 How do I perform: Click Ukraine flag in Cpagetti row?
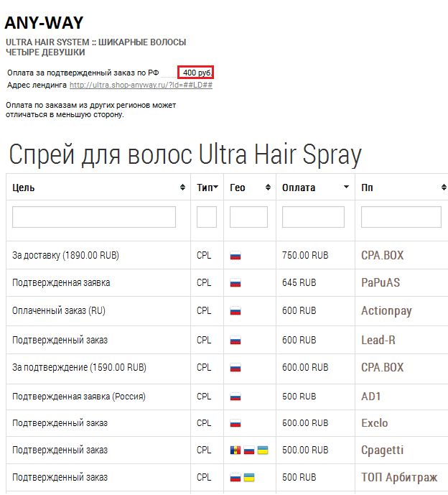pyautogui.click(x=263, y=450)
